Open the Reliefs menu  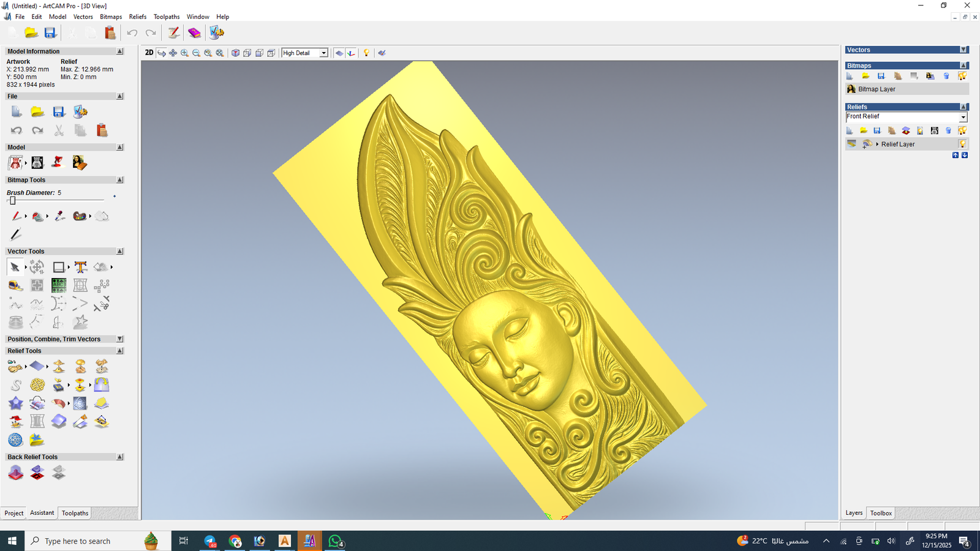click(137, 17)
